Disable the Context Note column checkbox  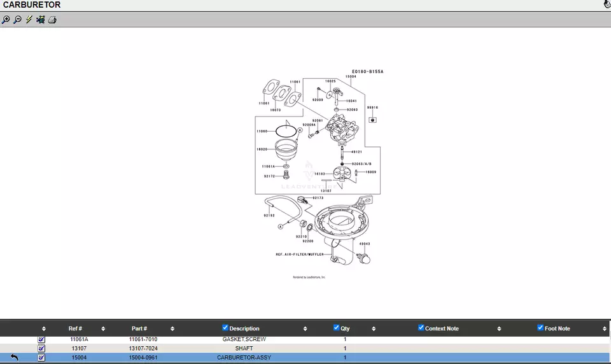[421, 328]
